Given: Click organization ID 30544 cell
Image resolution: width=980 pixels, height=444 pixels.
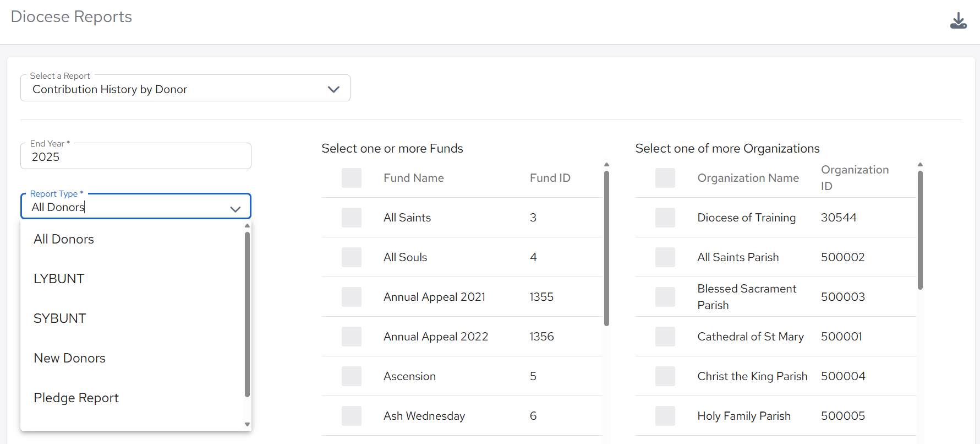Looking at the screenshot, I should tap(839, 218).
